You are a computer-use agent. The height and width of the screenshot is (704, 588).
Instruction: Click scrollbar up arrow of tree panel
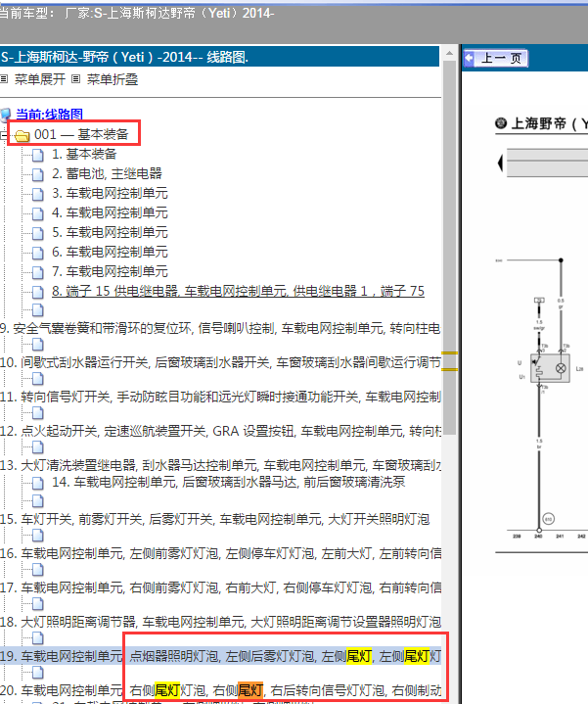(x=449, y=54)
